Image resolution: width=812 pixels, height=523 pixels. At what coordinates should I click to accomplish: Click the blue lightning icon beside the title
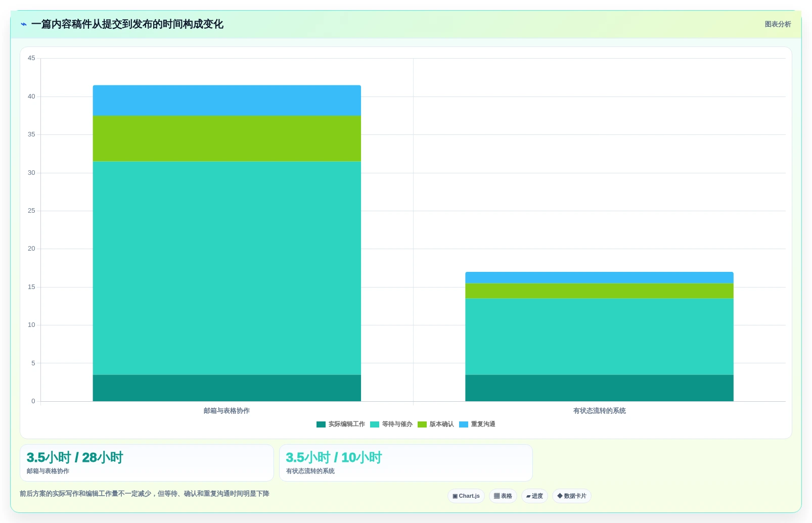(x=24, y=24)
